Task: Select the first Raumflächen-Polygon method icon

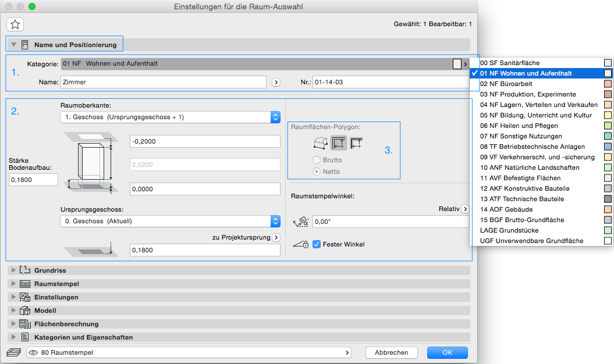Action: point(320,142)
